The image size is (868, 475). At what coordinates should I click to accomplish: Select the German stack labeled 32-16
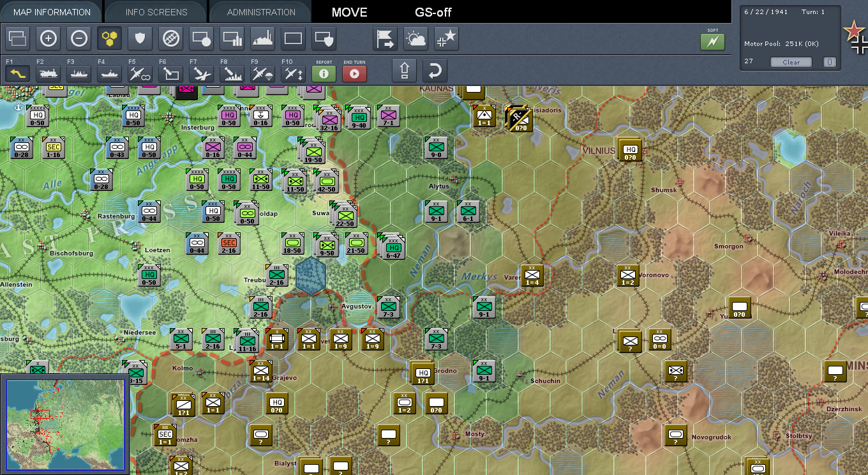[x=328, y=119]
